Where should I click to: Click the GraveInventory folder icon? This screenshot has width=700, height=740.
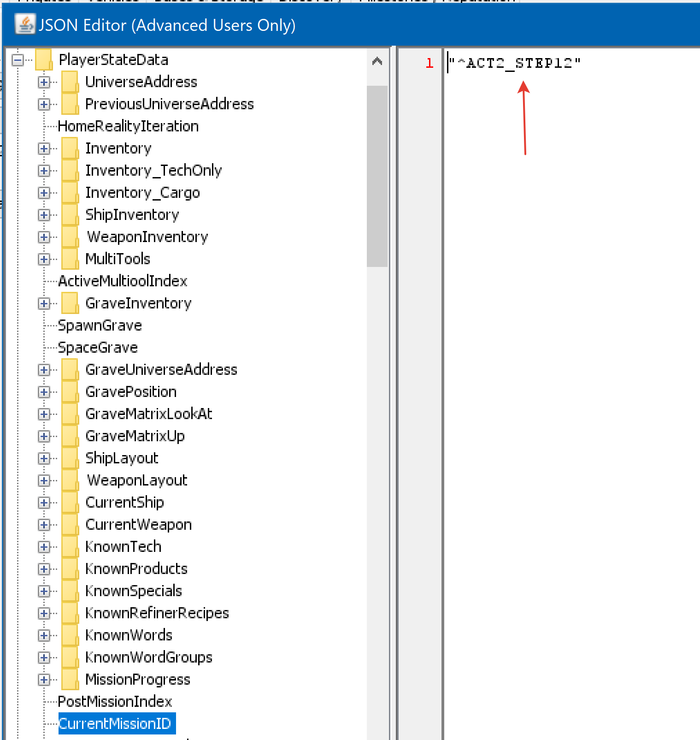coord(70,303)
